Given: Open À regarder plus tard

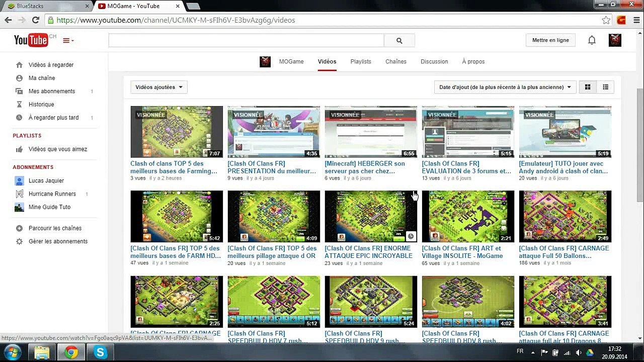Looking at the screenshot, I should (x=54, y=118).
